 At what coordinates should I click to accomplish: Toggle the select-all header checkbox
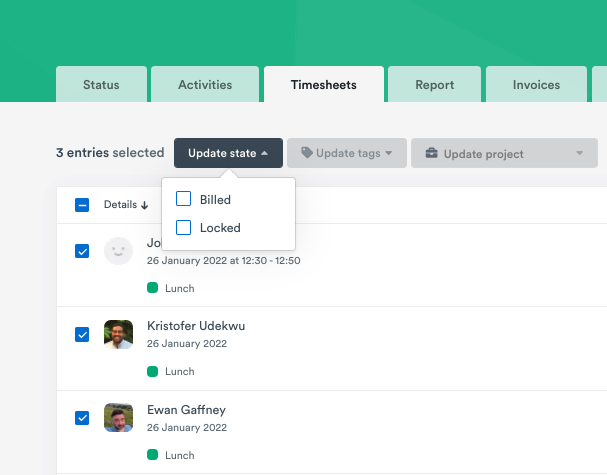83,205
